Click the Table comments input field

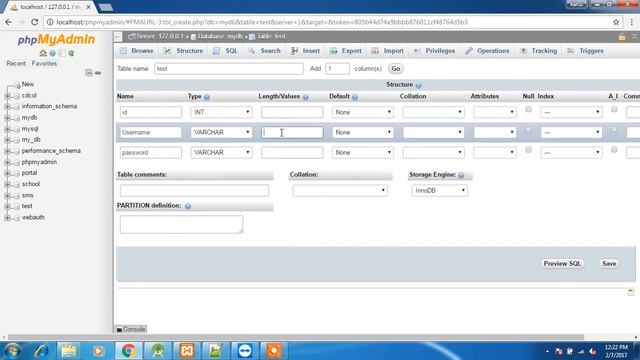(x=194, y=191)
